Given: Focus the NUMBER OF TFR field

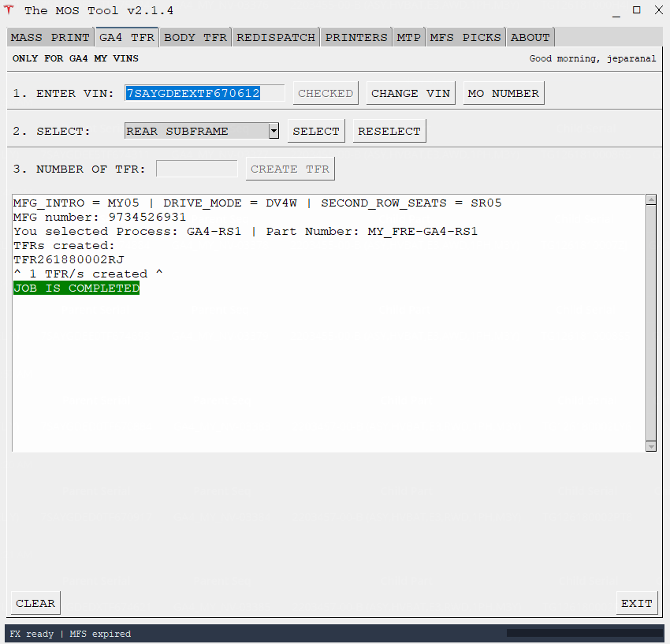Looking at the screenshot, I should (x=197, y=169).
